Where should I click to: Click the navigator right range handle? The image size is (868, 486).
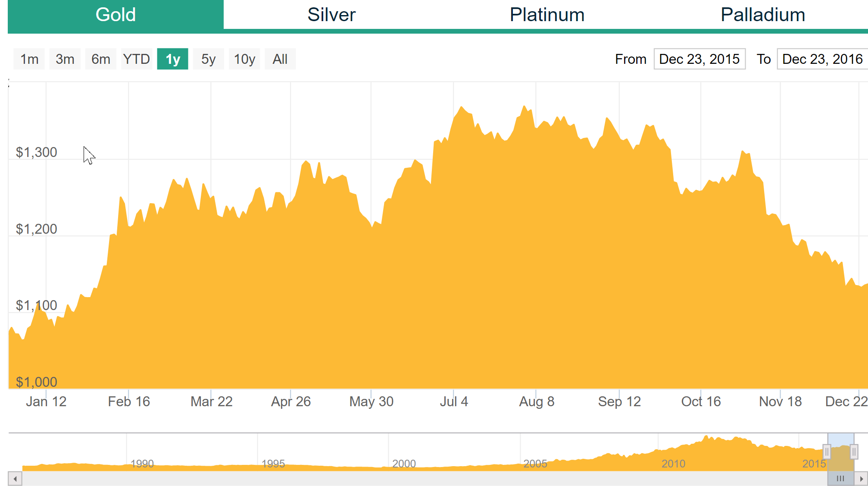(x=854, y=452)
